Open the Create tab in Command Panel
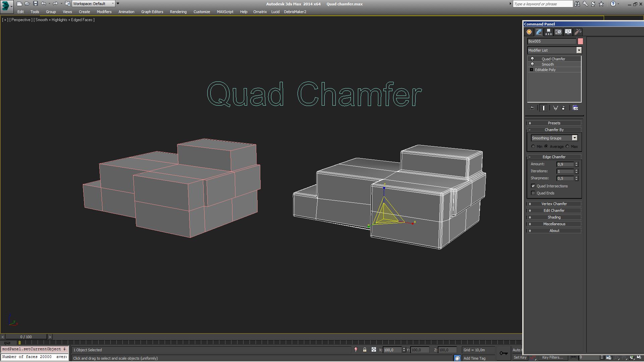 click(x=529, y=32)
